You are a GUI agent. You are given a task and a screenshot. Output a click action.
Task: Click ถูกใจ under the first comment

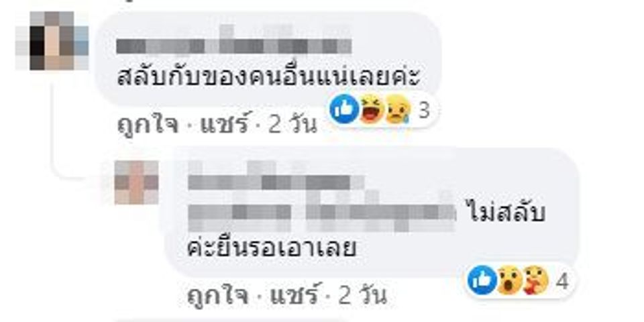pos(148,125)
